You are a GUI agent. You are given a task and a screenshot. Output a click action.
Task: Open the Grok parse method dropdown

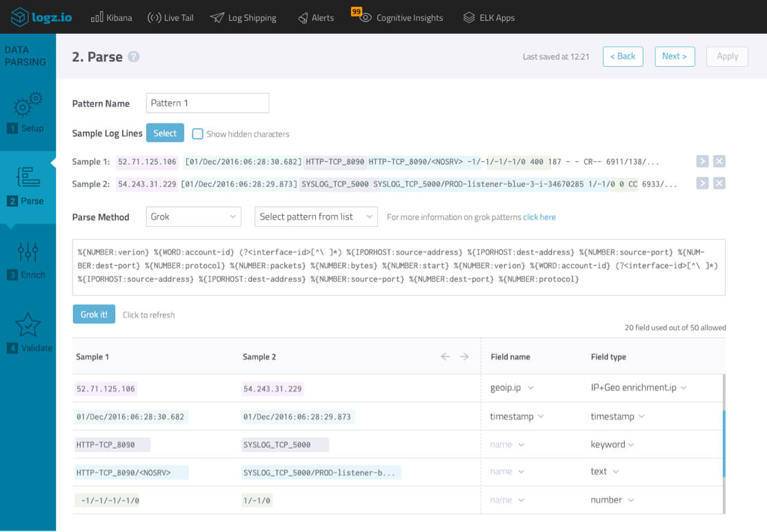click(193, 216)
